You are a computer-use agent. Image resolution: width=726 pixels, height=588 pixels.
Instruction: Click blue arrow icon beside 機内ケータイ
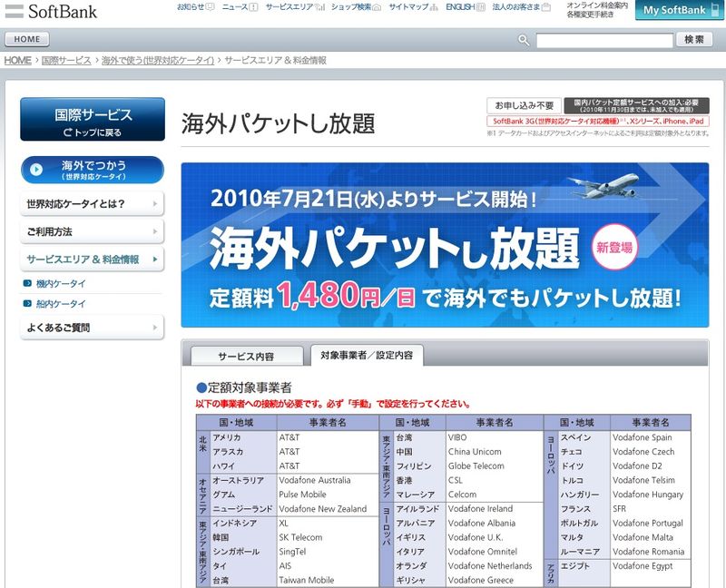pos(27,283)
